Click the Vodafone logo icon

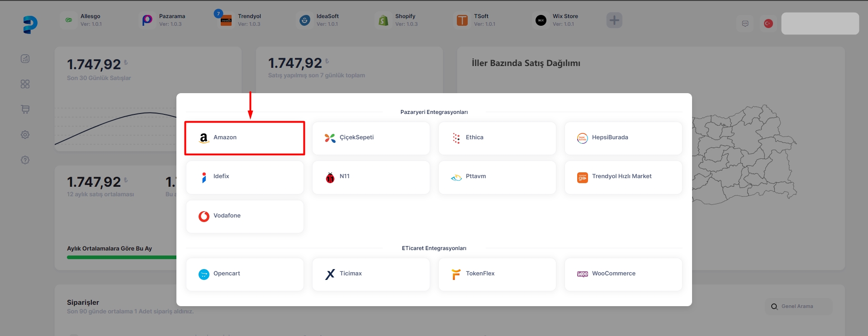click(204, 216)
